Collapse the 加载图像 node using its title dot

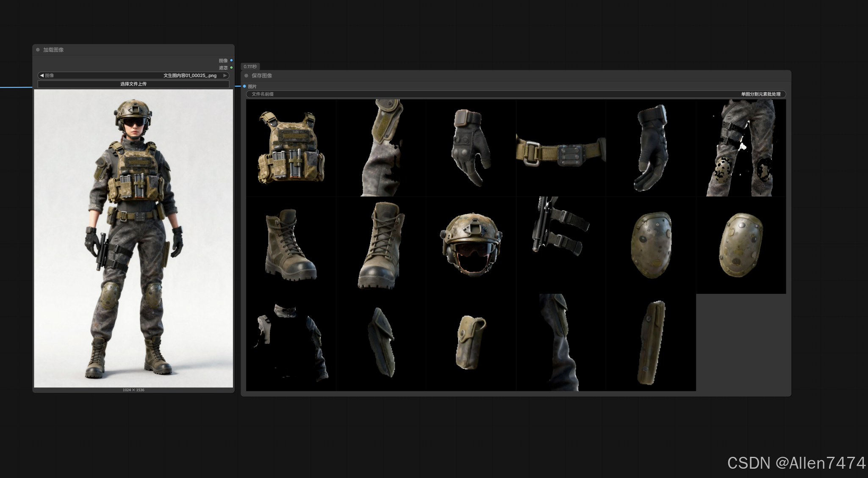tap(38, 50)
